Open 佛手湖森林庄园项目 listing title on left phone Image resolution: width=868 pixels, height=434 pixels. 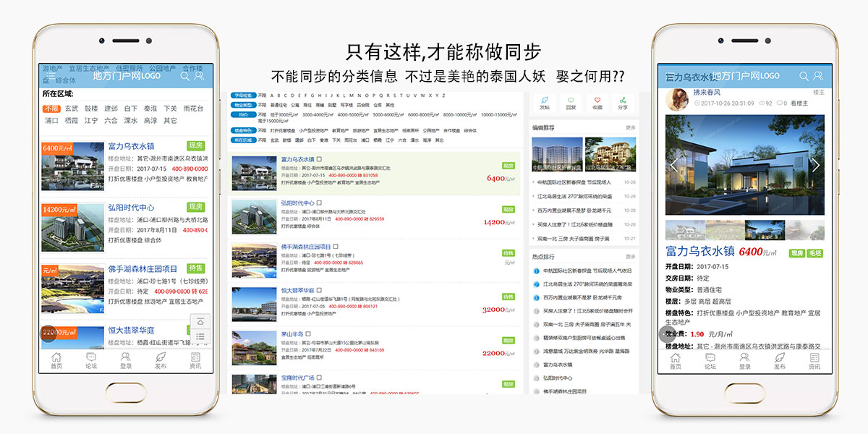point(142,269)
